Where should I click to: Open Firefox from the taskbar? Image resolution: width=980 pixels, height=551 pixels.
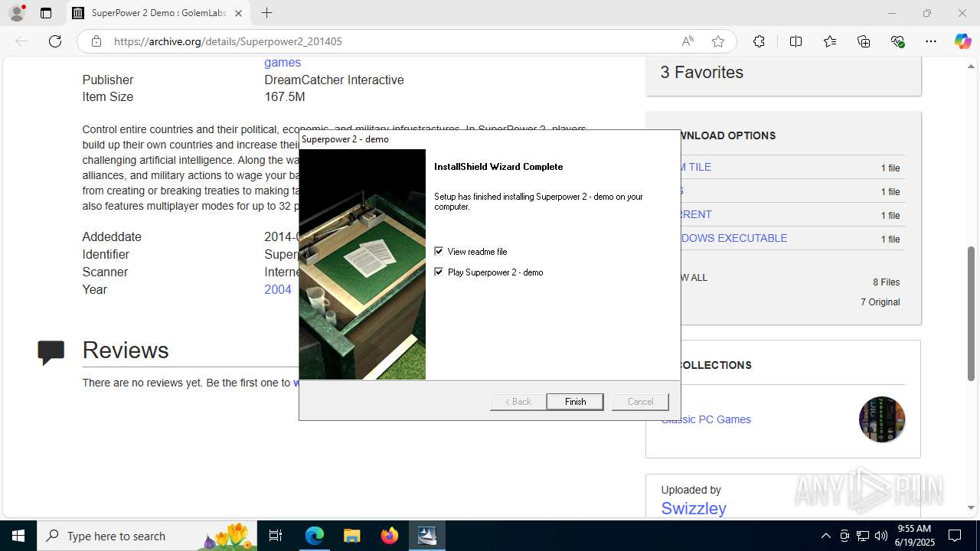(390, 536)
